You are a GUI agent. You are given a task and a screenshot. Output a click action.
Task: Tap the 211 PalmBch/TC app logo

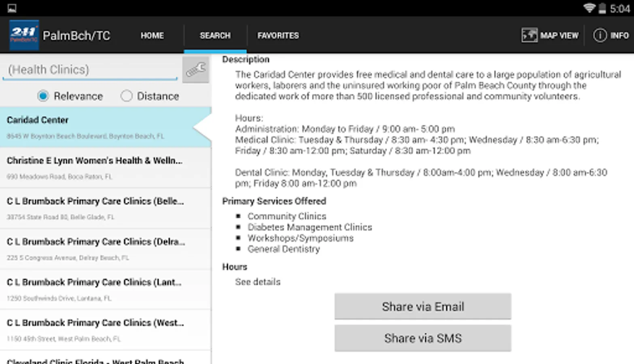click(24, 35)
